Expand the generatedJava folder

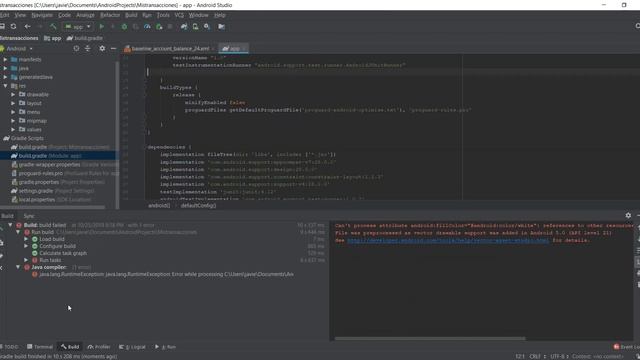[x=5, y=77]
